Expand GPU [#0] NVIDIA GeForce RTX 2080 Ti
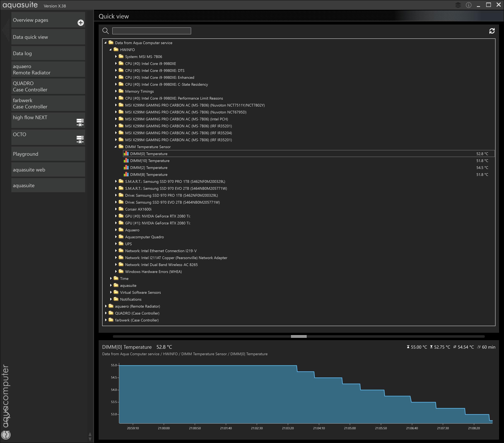The width and height of the screenshot is (504, 443). pyautogui.click(x=116, y=216)
